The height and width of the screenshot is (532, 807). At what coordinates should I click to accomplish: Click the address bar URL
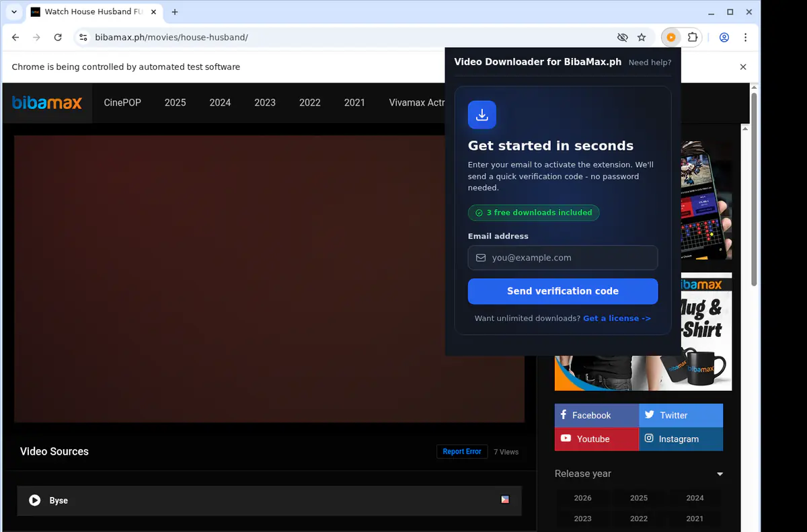pyautogui.click(x=171, y=38)
